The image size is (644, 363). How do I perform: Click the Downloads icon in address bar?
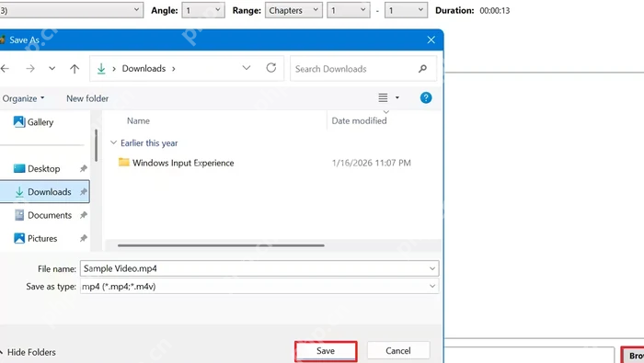tap(101, 69)
